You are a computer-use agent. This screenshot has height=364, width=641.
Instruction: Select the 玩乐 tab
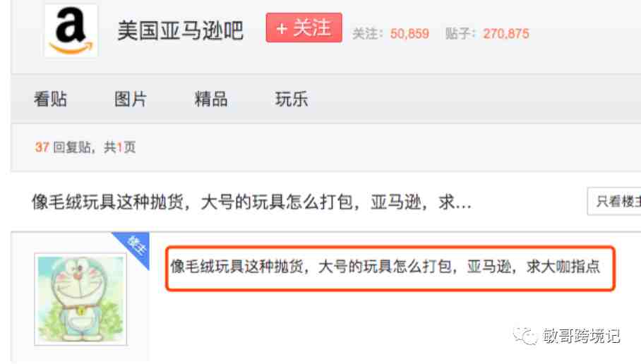pos(292,99)
